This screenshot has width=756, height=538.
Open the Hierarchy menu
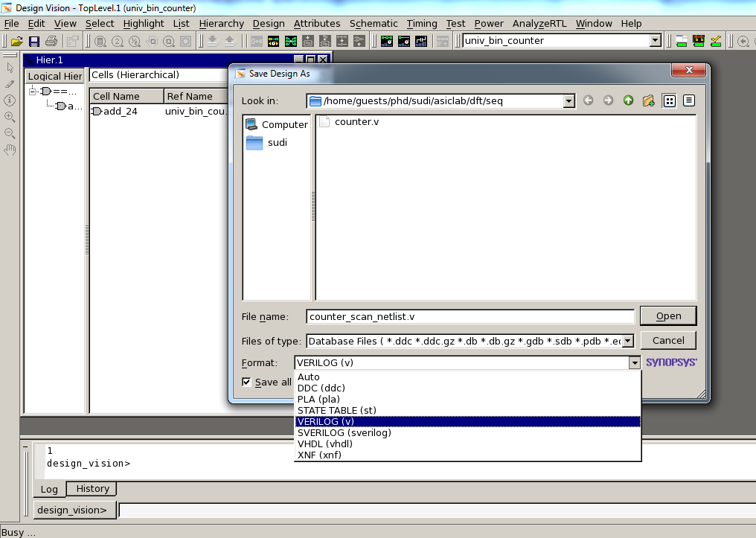tap(221, 24)
